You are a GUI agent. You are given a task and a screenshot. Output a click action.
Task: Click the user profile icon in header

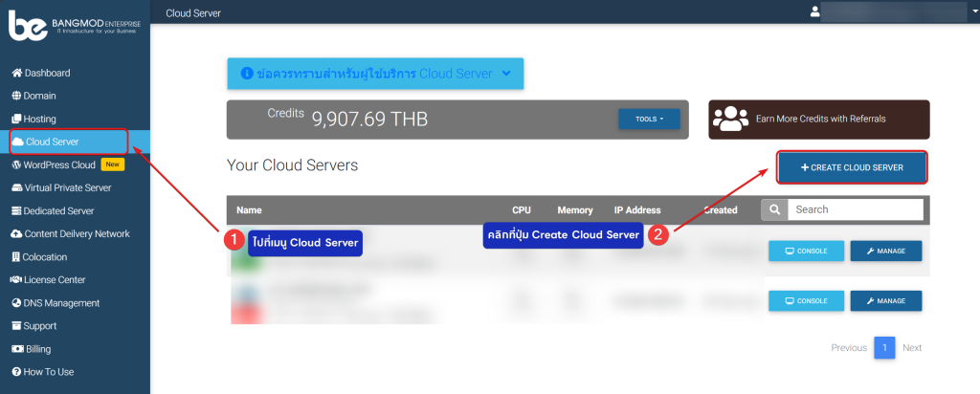815,11
